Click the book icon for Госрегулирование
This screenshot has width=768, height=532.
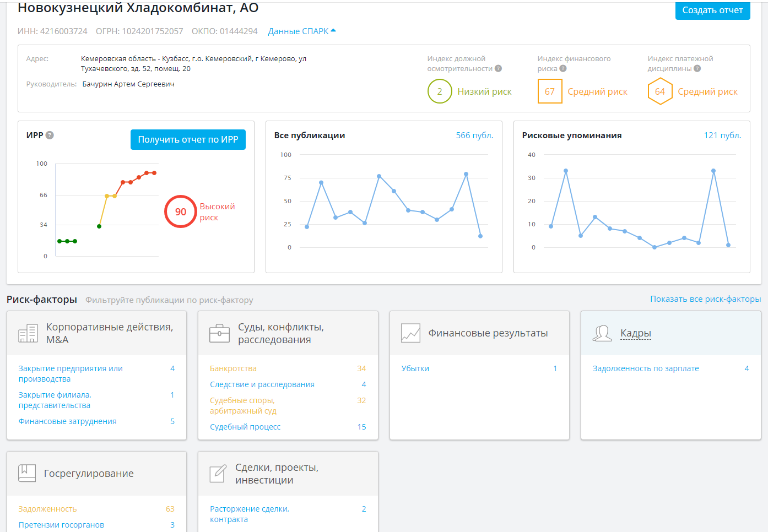click(27, 473)
